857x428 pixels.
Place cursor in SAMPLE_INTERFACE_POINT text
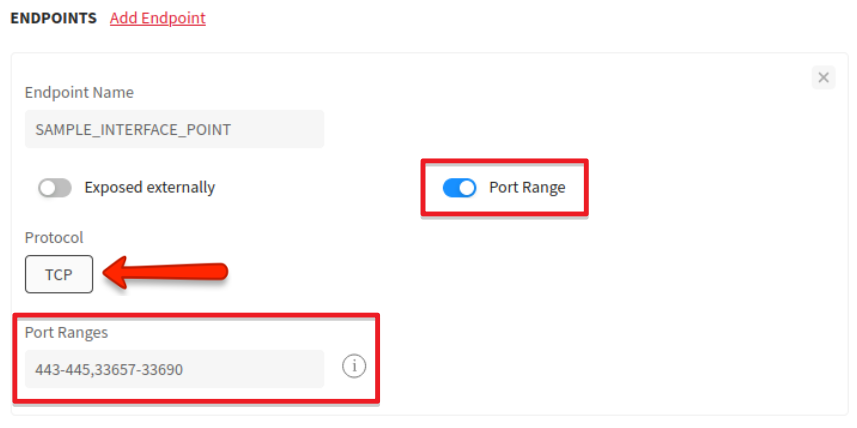[x=133, y=130]
